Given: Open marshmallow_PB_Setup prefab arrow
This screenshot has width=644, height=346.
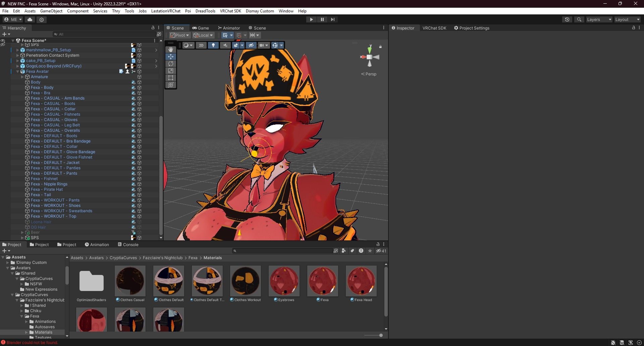Looking at the screenshot, I should click(x=156, y=50).
